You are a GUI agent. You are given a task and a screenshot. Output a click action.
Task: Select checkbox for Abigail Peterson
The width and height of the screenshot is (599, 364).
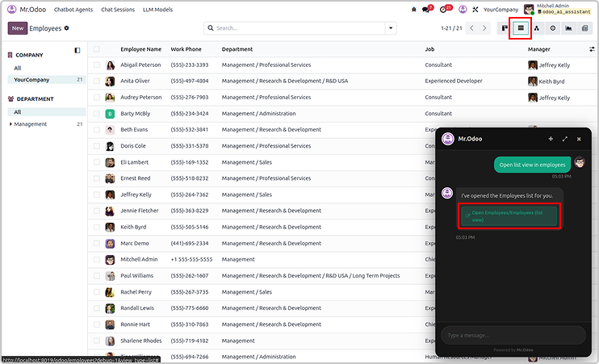click(97, 65)
